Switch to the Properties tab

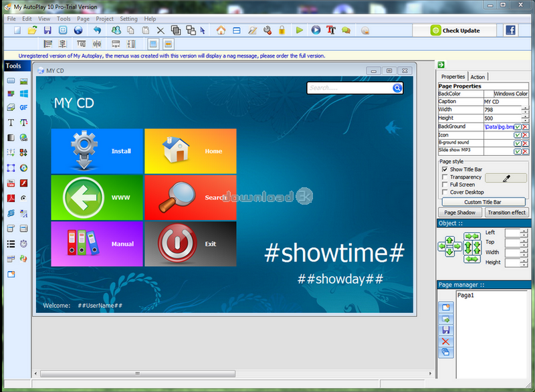[x=453, y=77]
